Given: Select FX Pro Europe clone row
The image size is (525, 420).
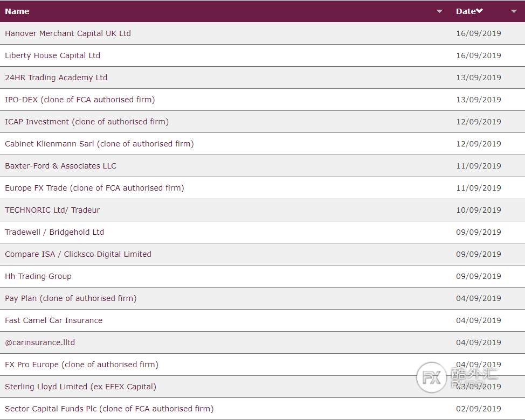Looking at the screenshot, I should [x=262, y=365].
